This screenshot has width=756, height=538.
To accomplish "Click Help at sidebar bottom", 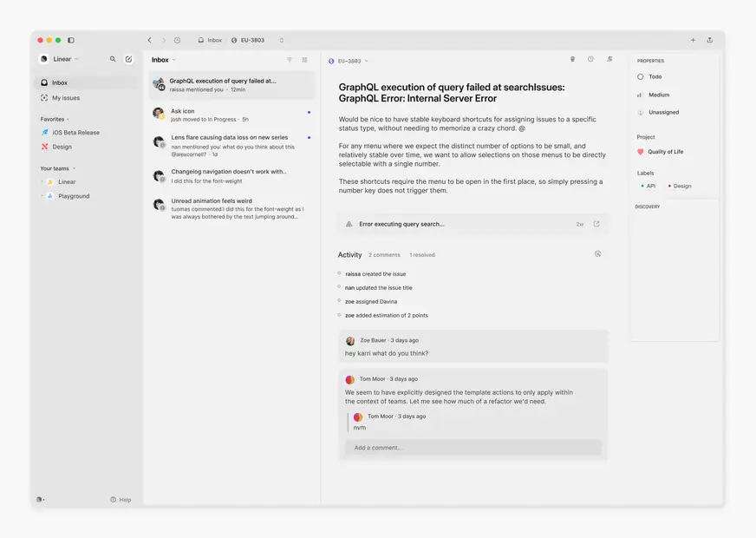I will point(121,500).
